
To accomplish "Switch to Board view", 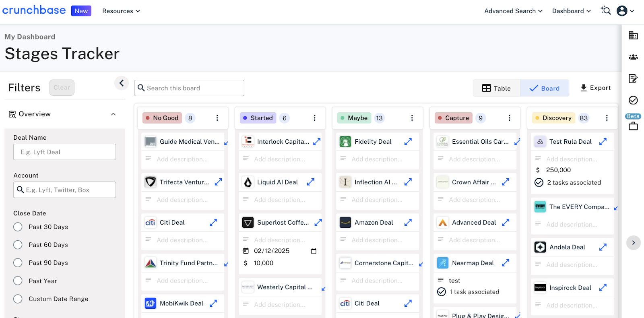I will click(x=545, y=88).
